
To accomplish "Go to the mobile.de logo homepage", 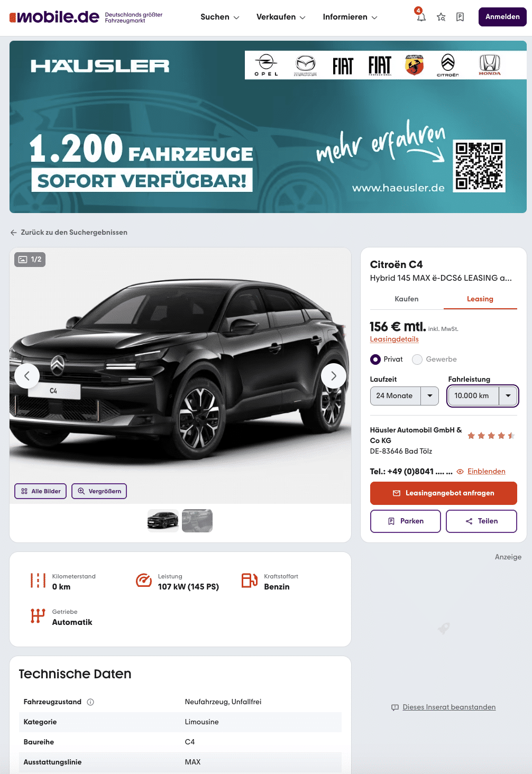I will coord(54,17).
